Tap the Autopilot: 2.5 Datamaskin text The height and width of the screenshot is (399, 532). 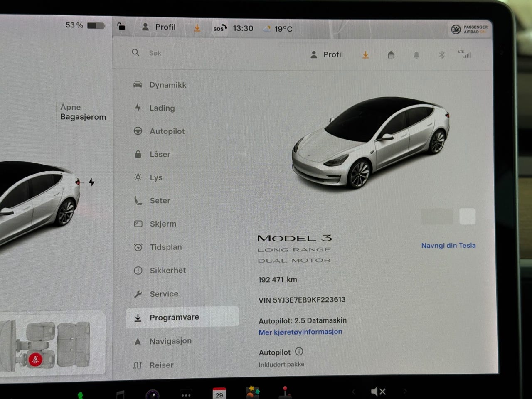[303, 320]
